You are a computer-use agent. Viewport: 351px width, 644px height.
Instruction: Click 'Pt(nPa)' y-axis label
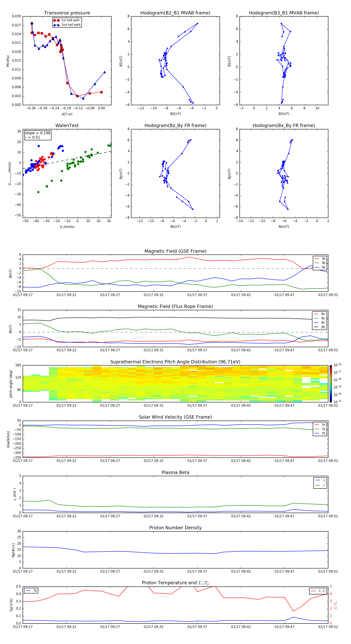click(8, 61)
